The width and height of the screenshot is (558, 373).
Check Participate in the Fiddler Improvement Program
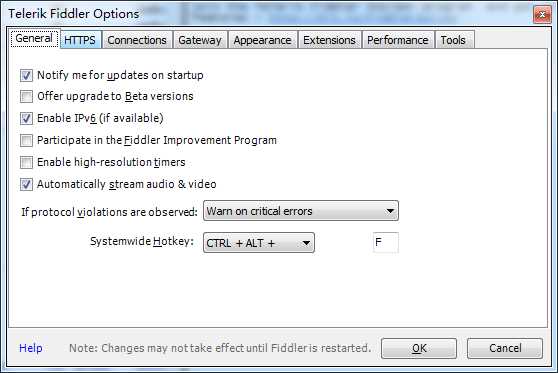(26, 141)
